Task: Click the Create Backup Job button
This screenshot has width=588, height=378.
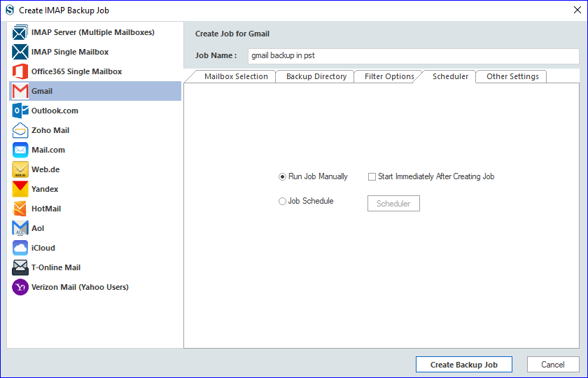Action: pyautogui.click(x=464, y=365)
